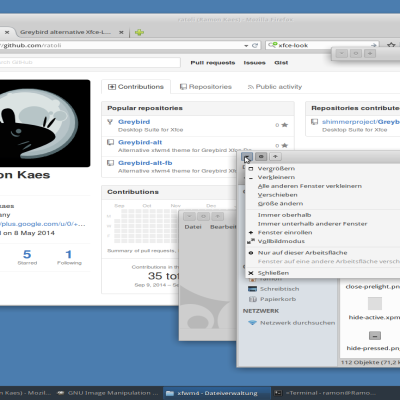Open Pull requests on GitHub
Screen dimensions: 400x400
pyautogui.click(x=213, y=63)
